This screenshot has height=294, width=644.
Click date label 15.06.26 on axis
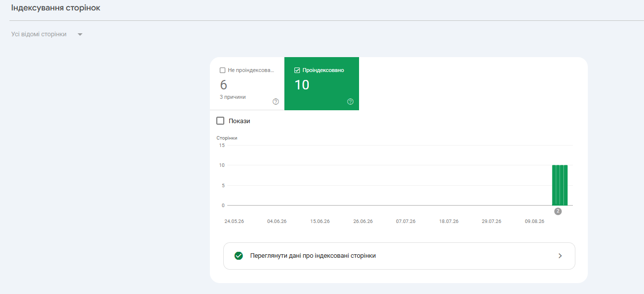click(x=320, y=221)
